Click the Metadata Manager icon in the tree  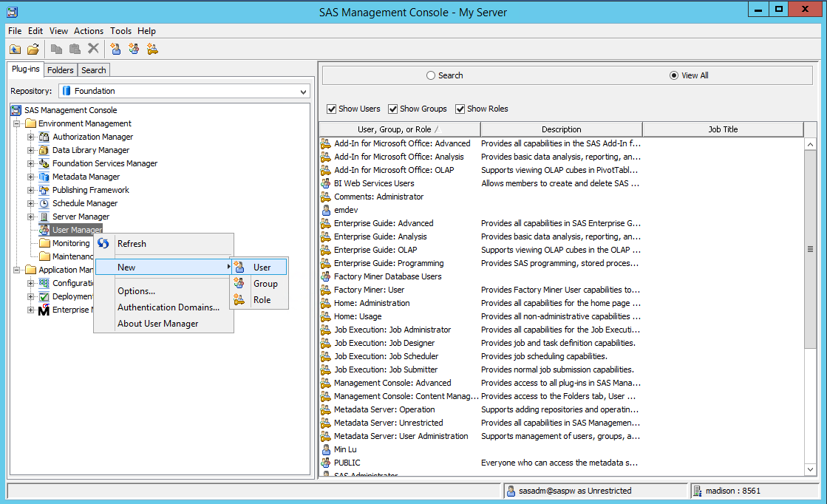(x=44, y=177)
